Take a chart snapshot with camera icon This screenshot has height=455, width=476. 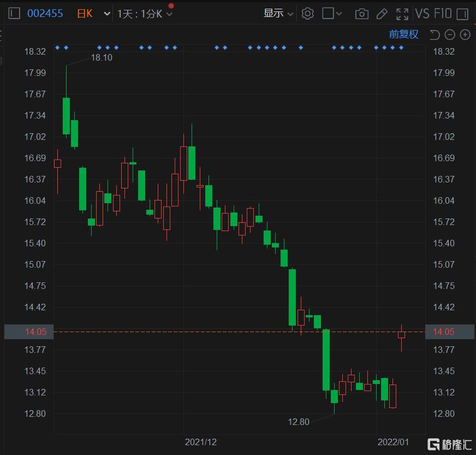click(x=361, y=14)
